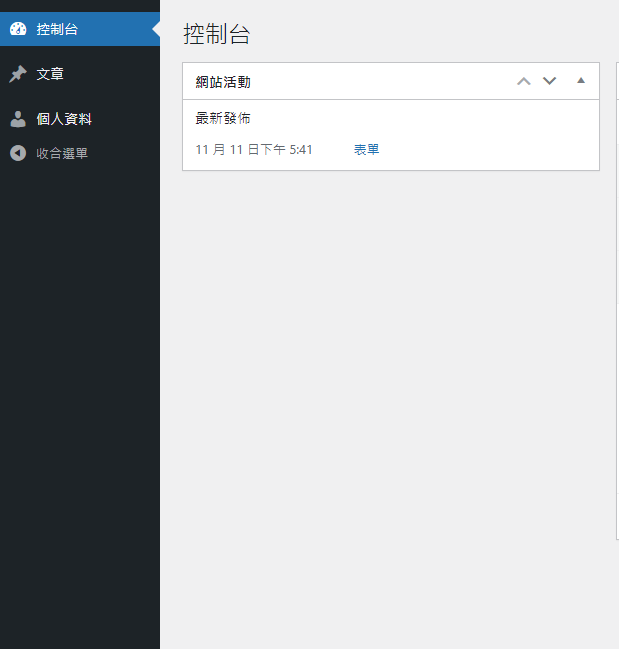Open the 文章 menu item label

click(x=50, y=74)
